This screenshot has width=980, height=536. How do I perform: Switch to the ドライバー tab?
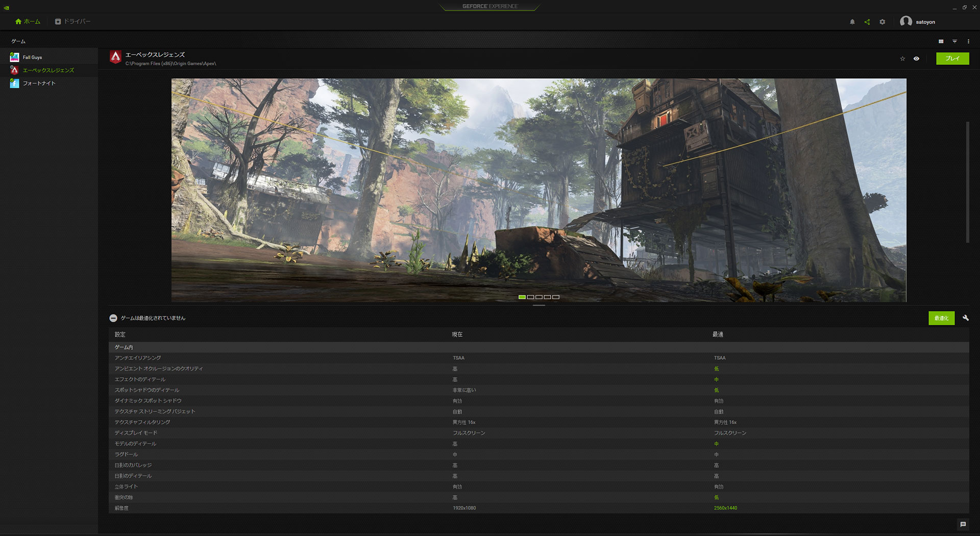pyautogui.click(x=72, y=21)
